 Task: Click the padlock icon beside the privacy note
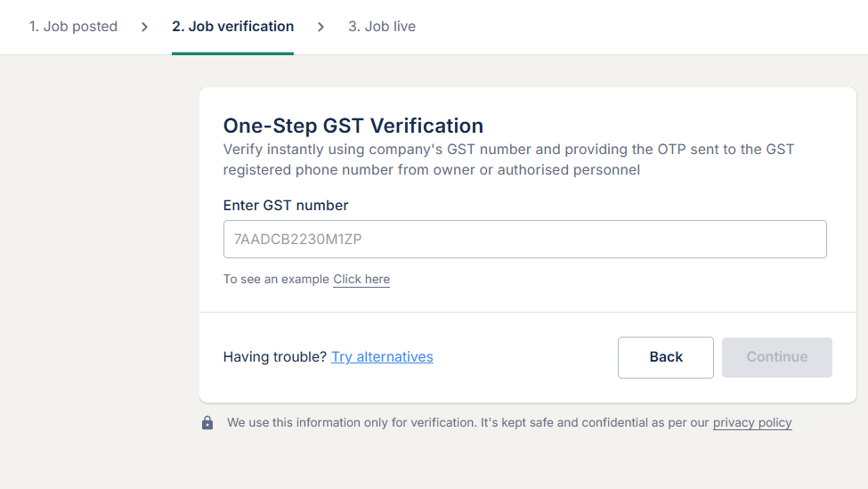coord(207,423)
